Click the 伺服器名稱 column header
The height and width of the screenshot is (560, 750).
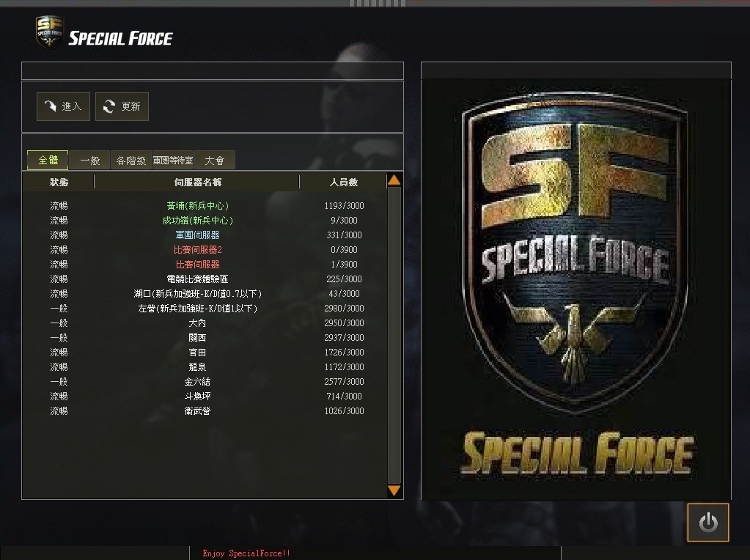click(197, 183)
